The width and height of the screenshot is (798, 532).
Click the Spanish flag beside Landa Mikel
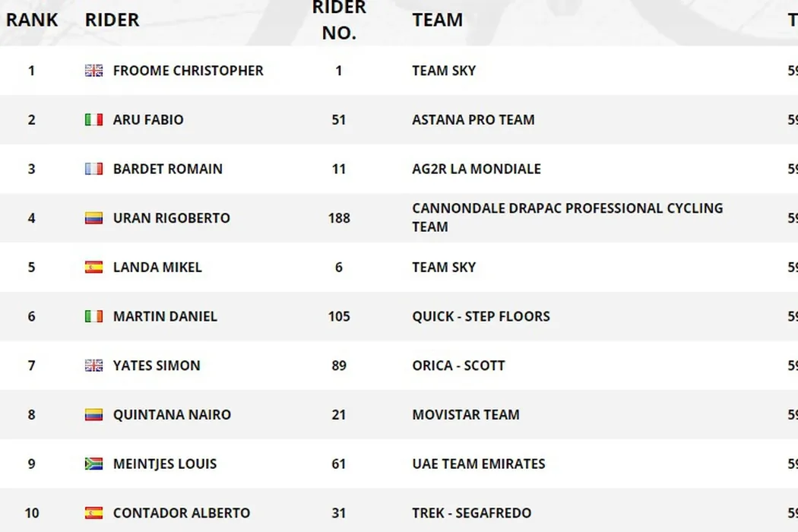(x=93, y=268)
